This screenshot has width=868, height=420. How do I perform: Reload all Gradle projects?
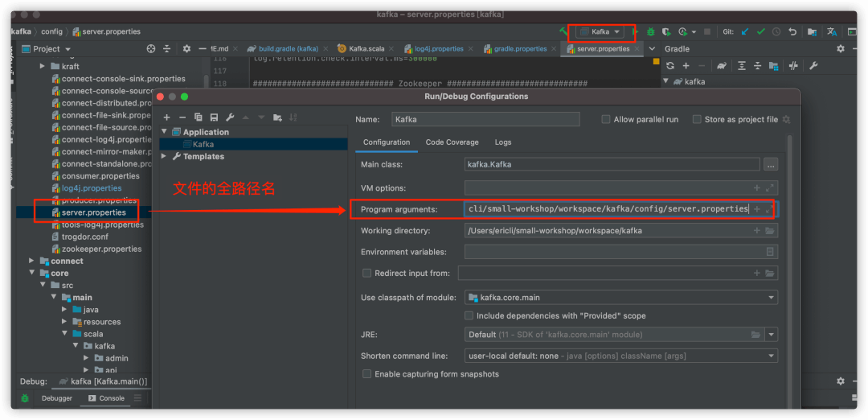(670, 66)
